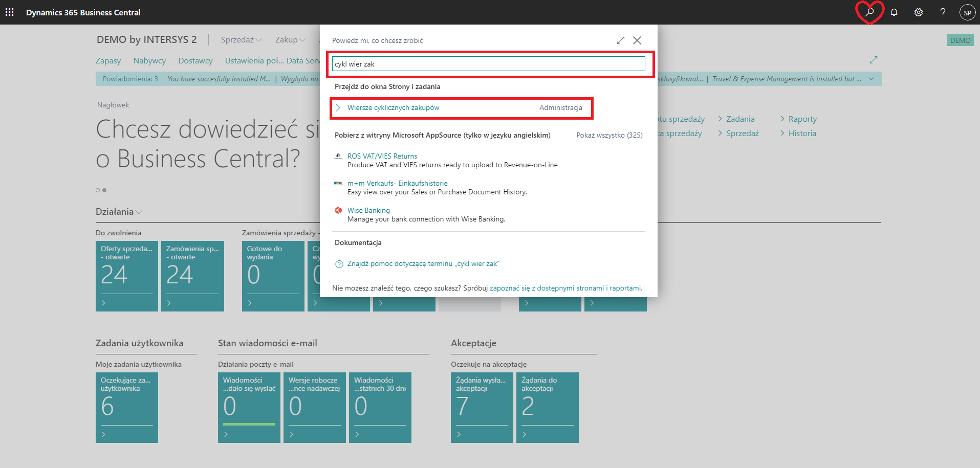Click the green DEMO badge
Screen dimensions: 980x468
point(960,40)
